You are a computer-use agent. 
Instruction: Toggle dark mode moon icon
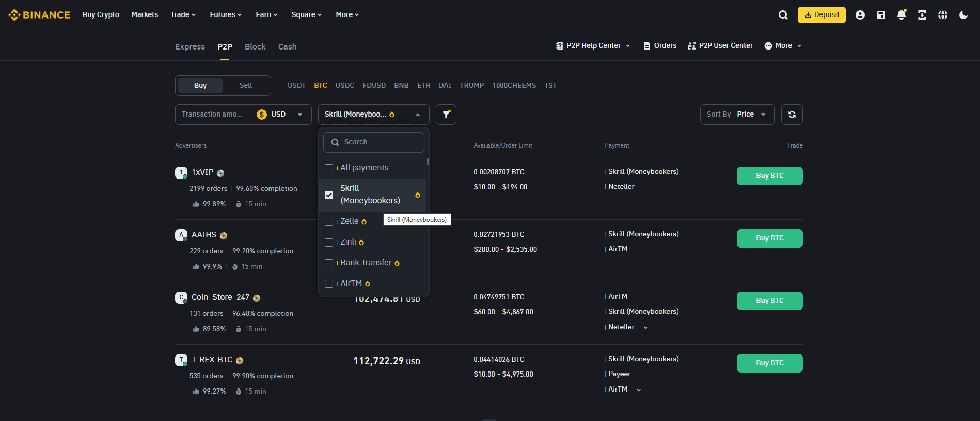pos(963,15)
